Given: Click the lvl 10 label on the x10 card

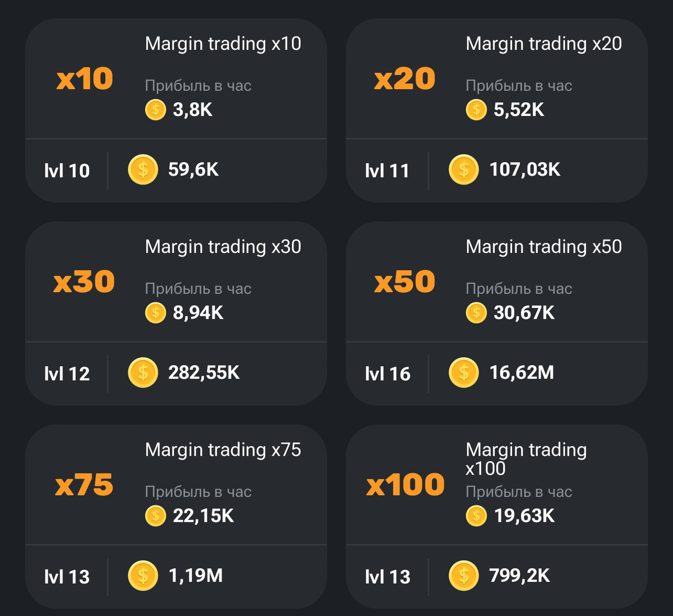Looking at the screenshot, I should (67, 170).
